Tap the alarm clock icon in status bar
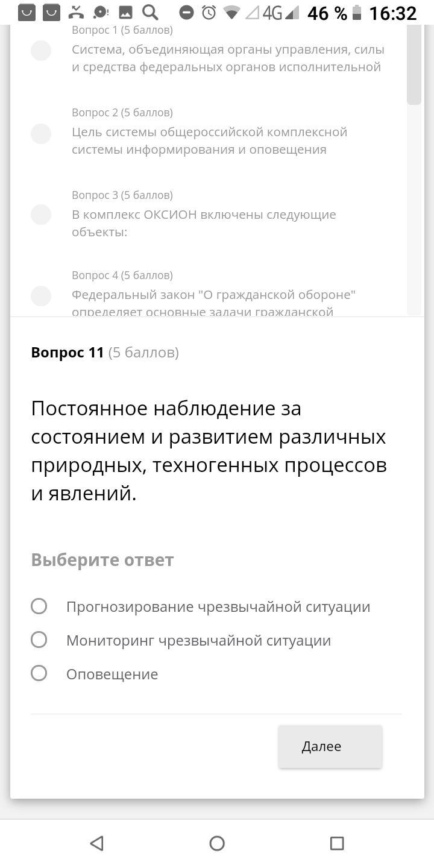 pyautogui.click(x=209, y=12)
